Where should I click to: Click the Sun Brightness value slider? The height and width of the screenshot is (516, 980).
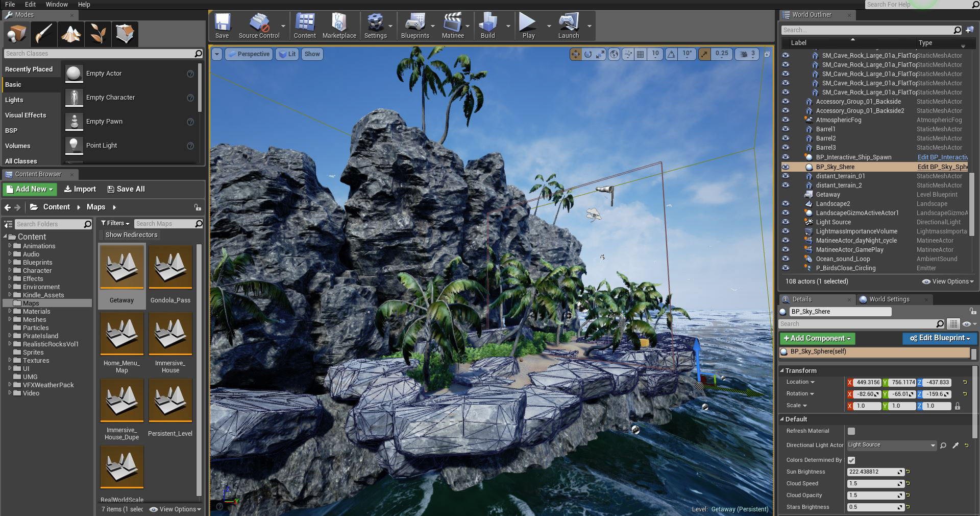(x=875, y=472)
